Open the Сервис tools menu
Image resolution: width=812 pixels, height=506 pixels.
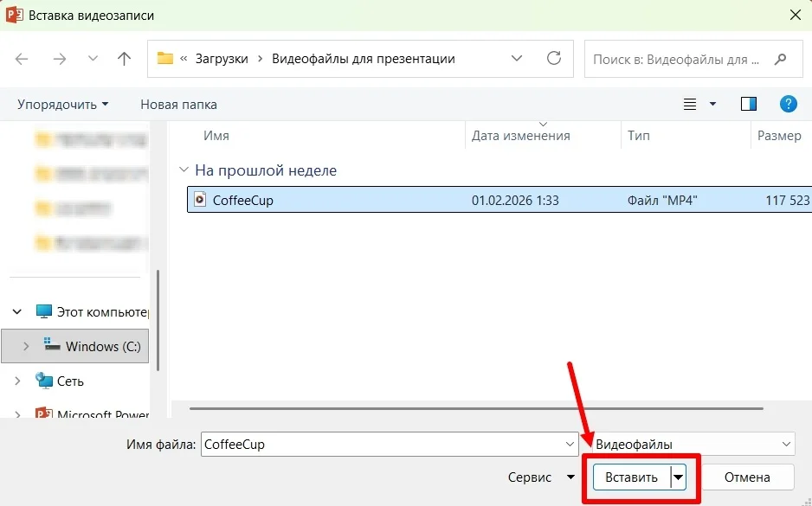(541, 477)
